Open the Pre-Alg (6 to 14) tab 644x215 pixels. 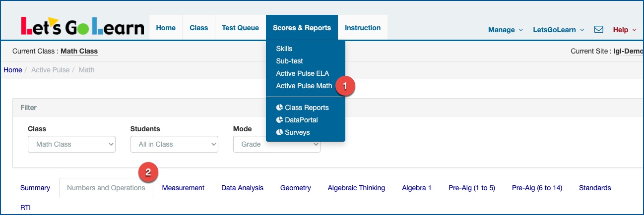537,188
